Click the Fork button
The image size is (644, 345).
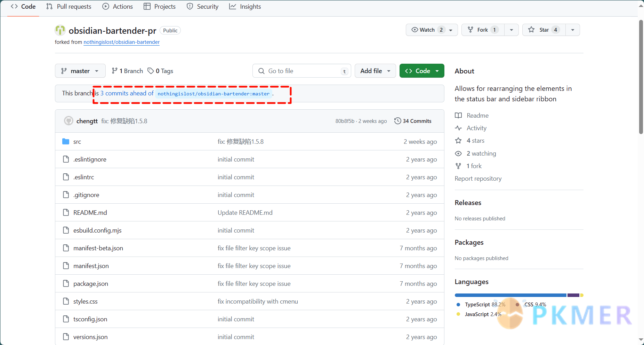click(x=483, y=30)
